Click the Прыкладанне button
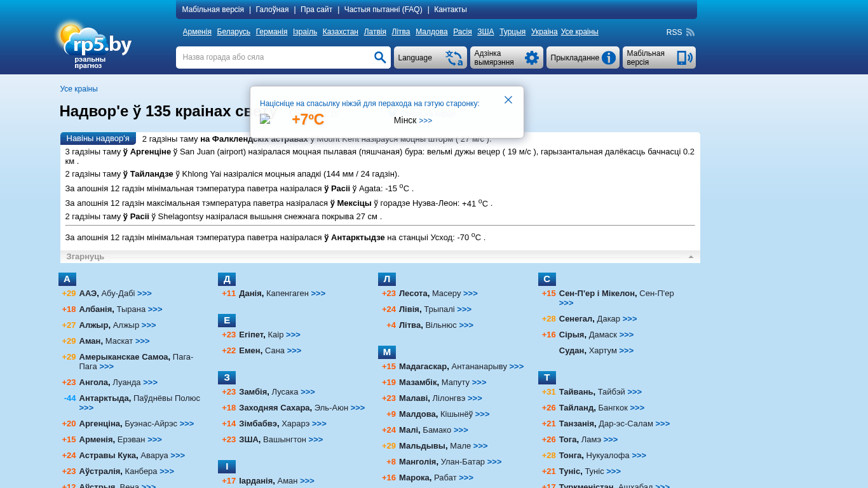The image size is (868, 488). coord(583,58)
